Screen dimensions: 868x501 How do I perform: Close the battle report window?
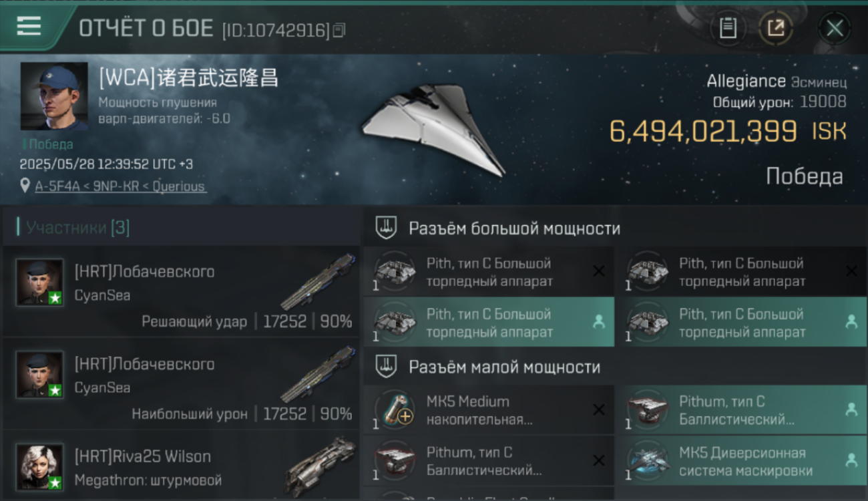pyautogui.click(x=835, y=28)
